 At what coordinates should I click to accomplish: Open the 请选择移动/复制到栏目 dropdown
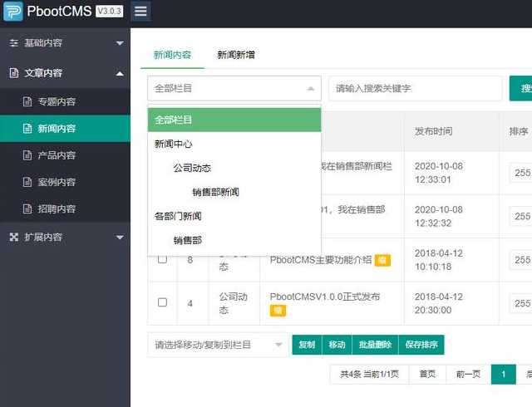click(x=218, y=345)
